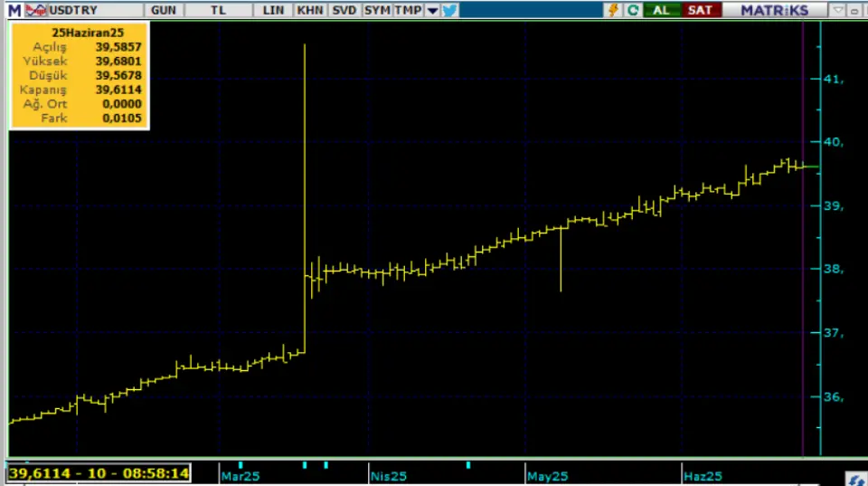Open the window menu triangle dropdown
Screen dimensions: 868x486
[x=837, y=10]
